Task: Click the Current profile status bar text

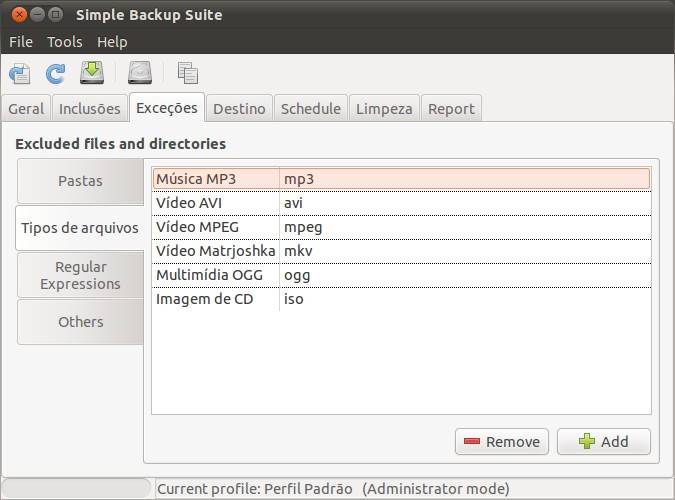Action: click(x=333, y=489)
